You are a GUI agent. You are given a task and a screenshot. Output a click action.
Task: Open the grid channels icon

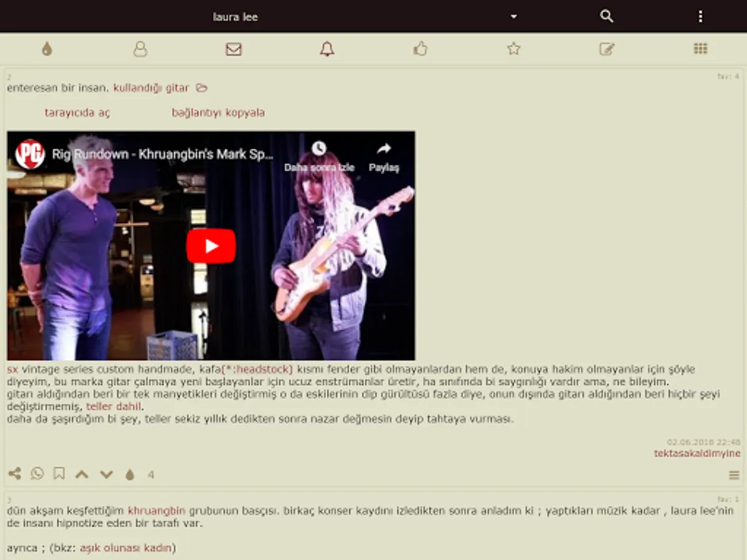click(700, 49)
